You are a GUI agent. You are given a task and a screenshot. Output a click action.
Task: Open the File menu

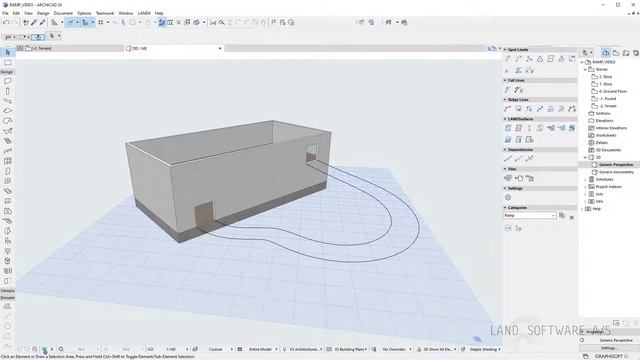coord(5,13)
